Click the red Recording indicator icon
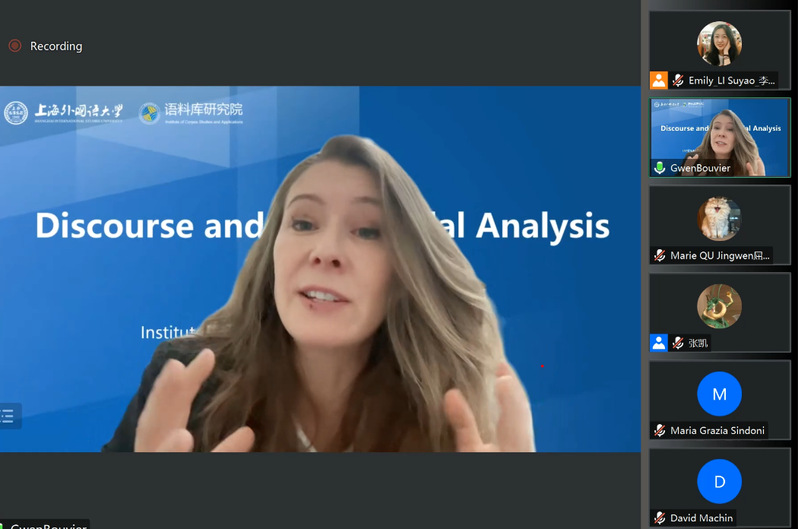The width and height of the screenshot is (798, 529). coord(15,46)
